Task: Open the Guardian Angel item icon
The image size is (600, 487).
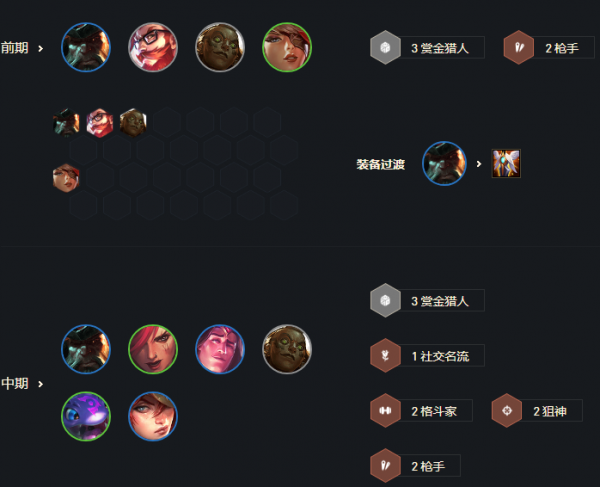Action: pos(506,163)
